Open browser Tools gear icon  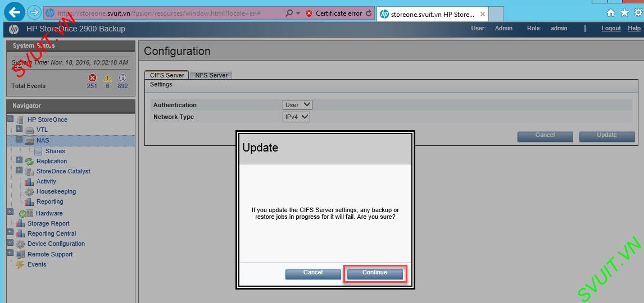(637, 13)
